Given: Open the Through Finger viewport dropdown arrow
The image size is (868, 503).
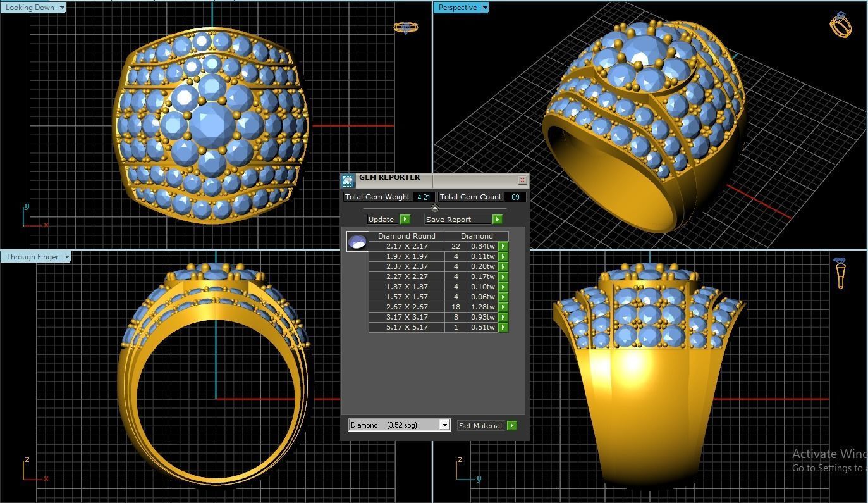Looking at the screenshot, I should (66, 257).
